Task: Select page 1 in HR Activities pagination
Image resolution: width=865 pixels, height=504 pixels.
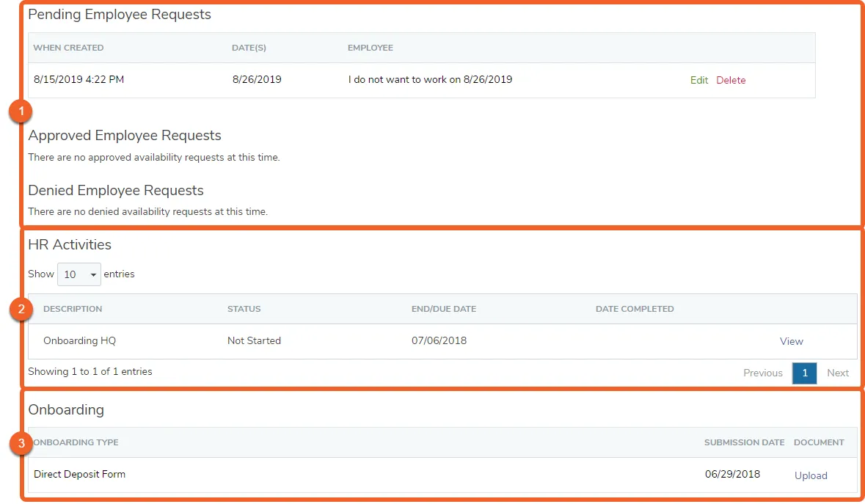Action: coord(804,373)
